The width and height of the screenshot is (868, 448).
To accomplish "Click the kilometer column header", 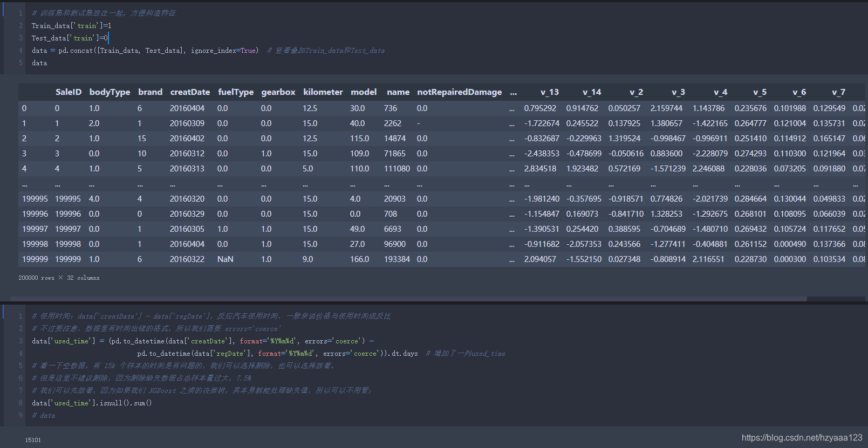I will pos(323,92).
